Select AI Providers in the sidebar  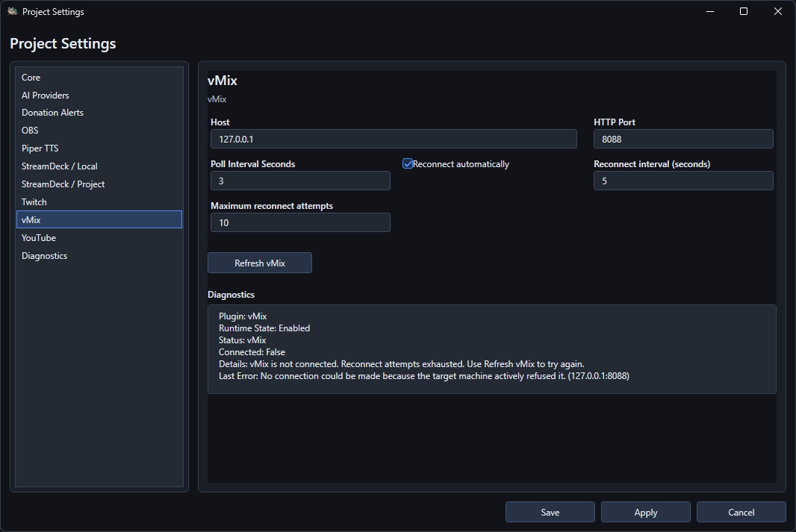tap(99, 95)
